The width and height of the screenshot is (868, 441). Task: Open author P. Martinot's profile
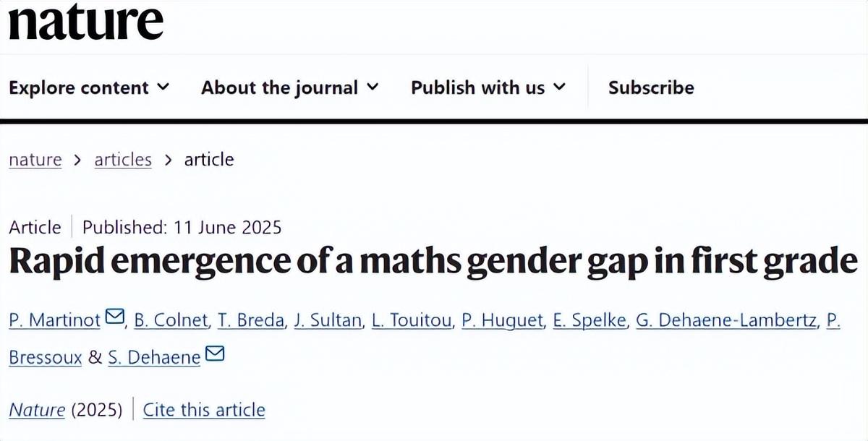pos(55,320)
